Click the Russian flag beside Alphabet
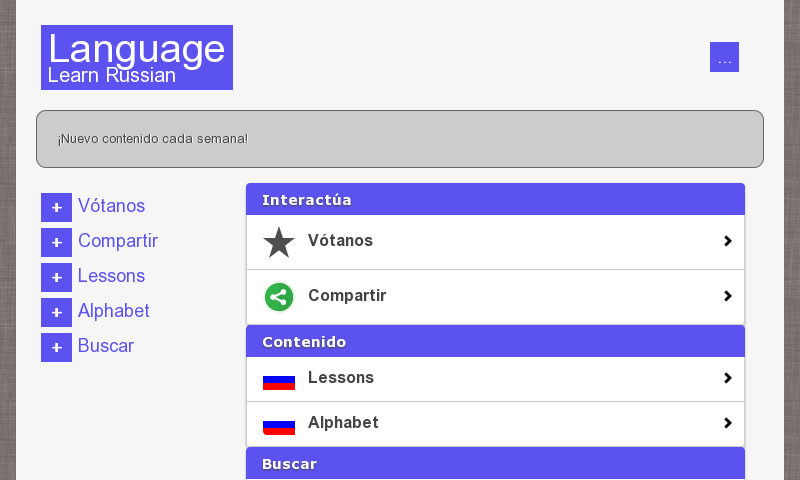 [x=279, y=424]
